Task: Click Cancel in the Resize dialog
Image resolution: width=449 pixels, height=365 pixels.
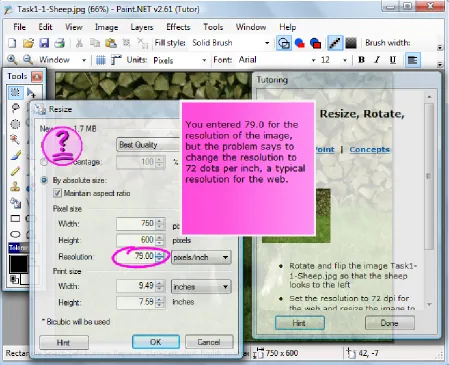Action: pos(209,342)
